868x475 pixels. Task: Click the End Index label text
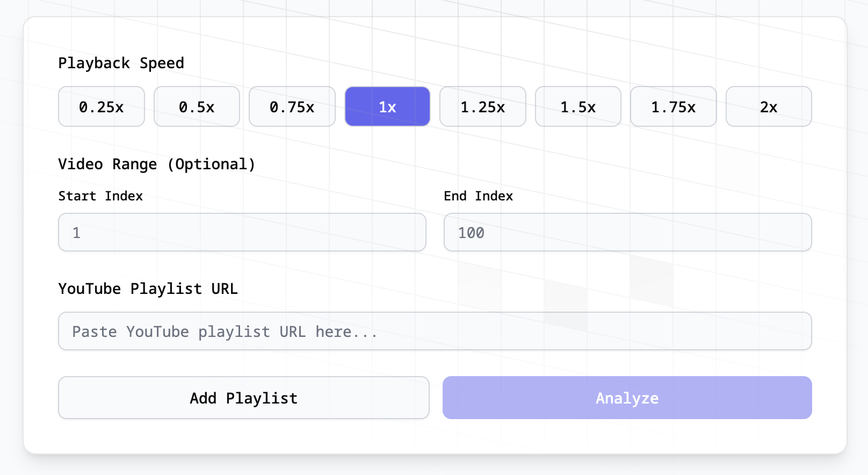point(478,196)
